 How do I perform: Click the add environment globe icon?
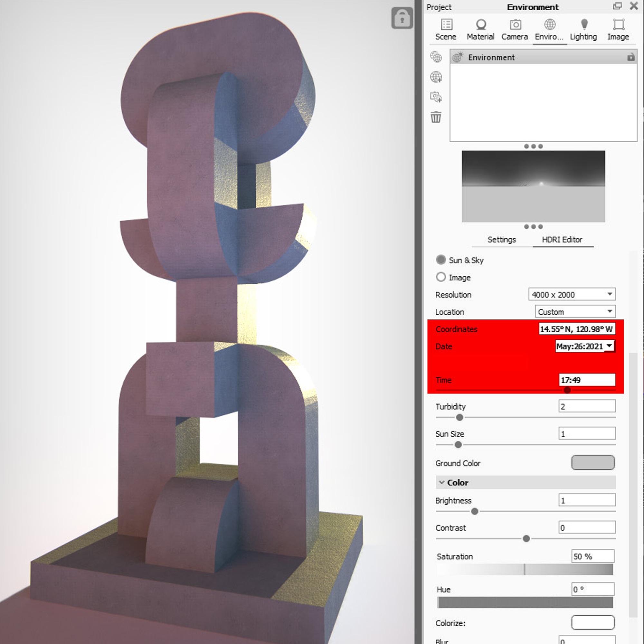[x=436, y=77]
